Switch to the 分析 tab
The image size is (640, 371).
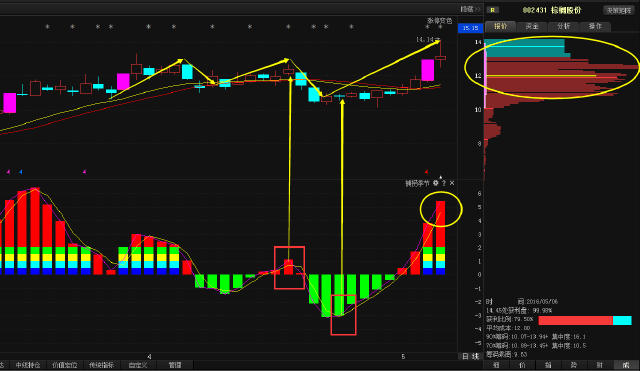click(564, 26)
